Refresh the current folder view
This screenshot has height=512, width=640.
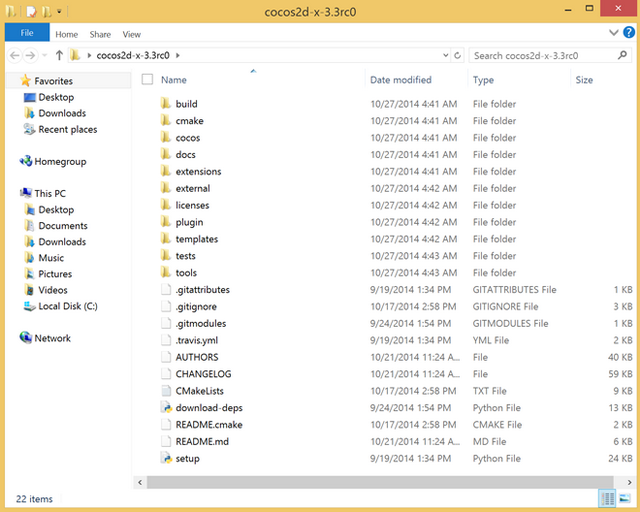(x=457, y=55)
